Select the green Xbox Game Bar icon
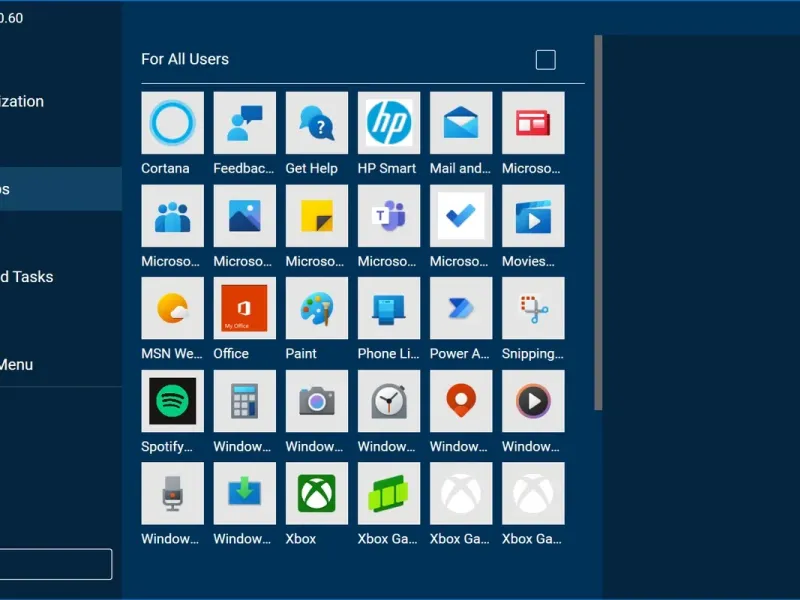The image size is (800, 600). [389, 493]
